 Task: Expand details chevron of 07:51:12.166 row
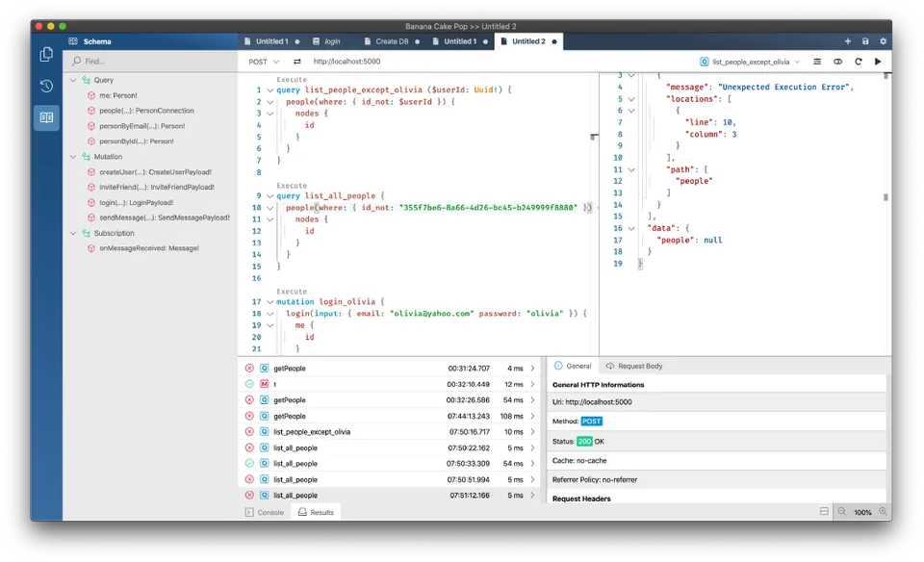(532, 496)
